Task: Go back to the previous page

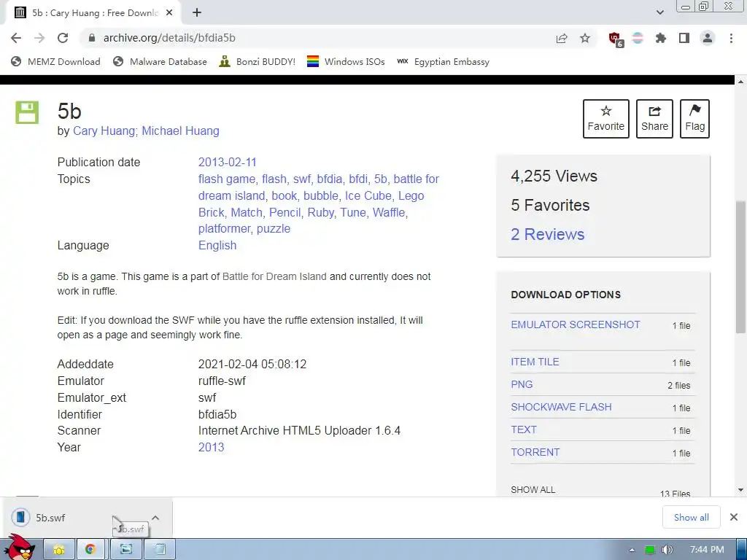Action: [16, 38]
